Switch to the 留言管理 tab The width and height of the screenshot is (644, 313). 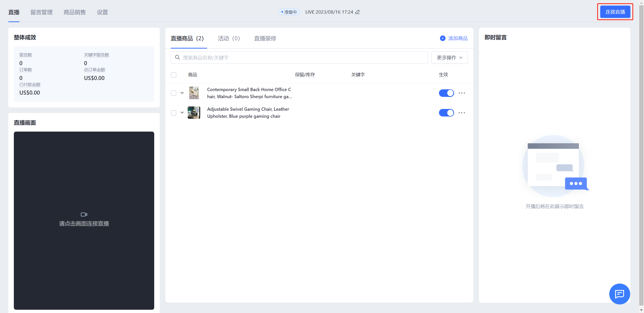(x=42, y=12)
